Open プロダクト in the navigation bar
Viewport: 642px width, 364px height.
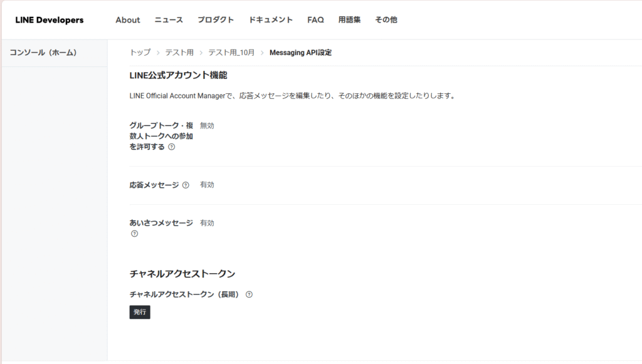tap(216, 20)
